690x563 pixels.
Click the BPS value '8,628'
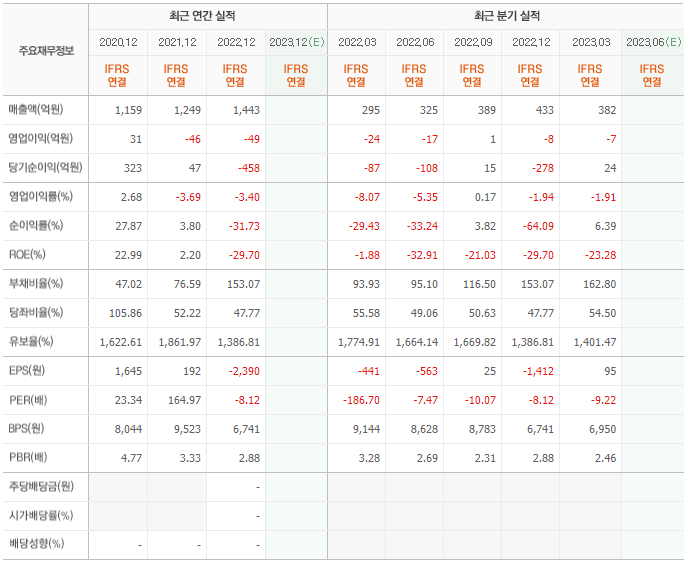point(424,429)
